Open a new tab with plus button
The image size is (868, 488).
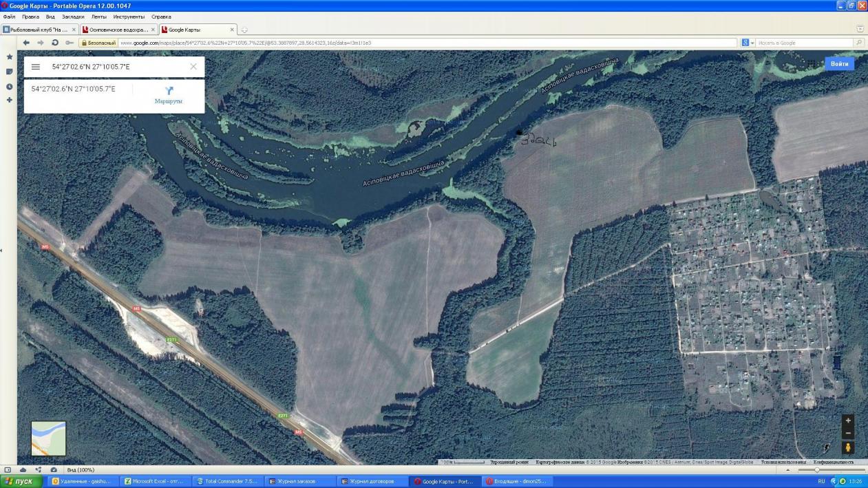pos(244,30)
